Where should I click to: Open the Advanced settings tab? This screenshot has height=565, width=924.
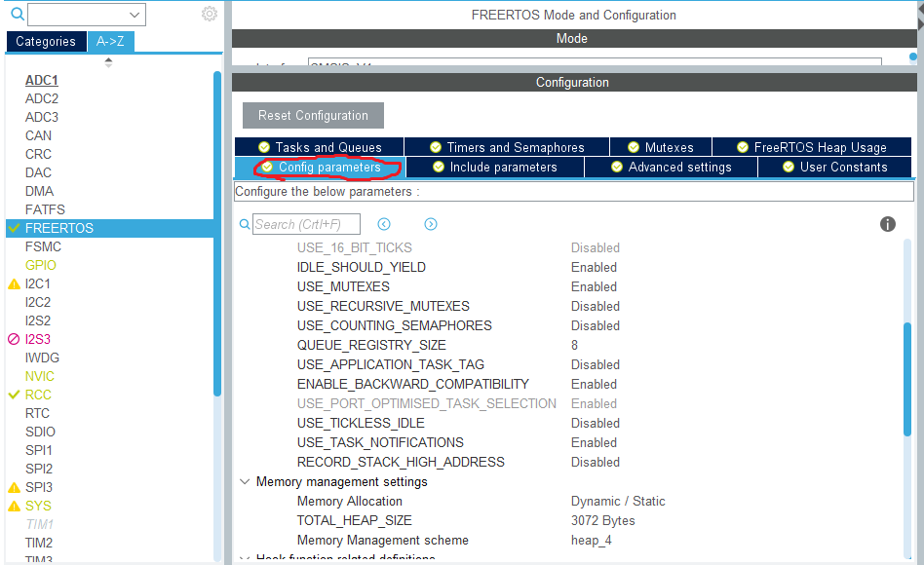coord(672,168)
